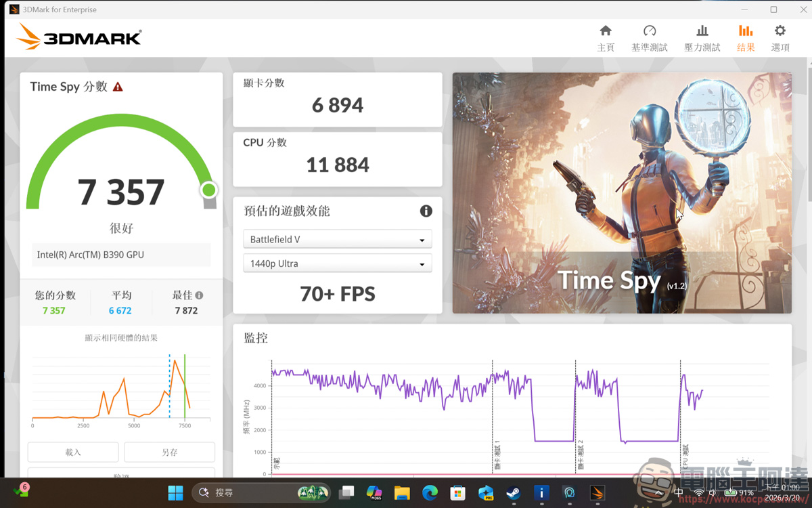Click the info icon for estimated game performance
The image size is (812, 508).
pyautogui.click(x=426, y=211)
